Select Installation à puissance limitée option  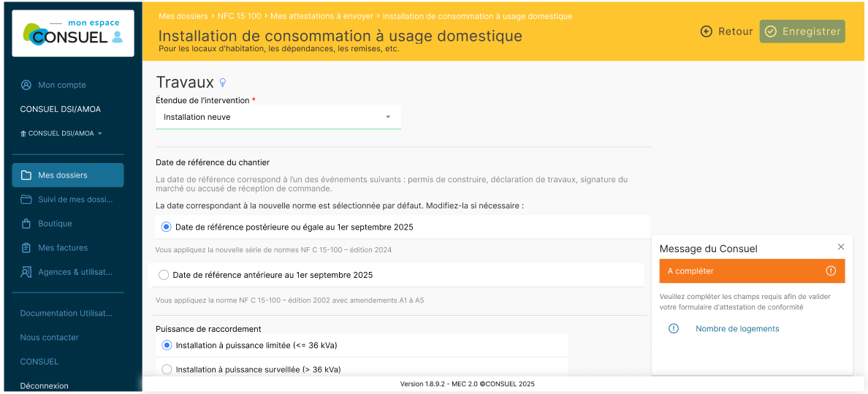click(x=167, y=346)
